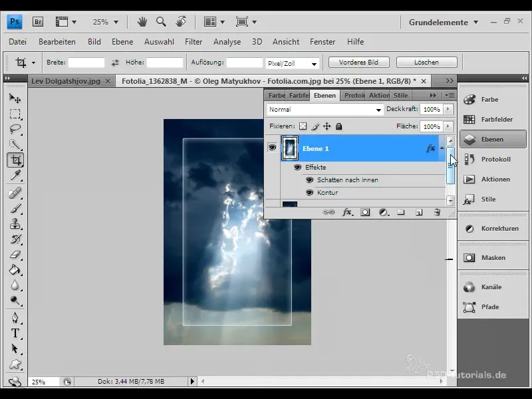Select the Eyedropper tool
Viewport: 532px width, 399px height.
pos(15,176)
